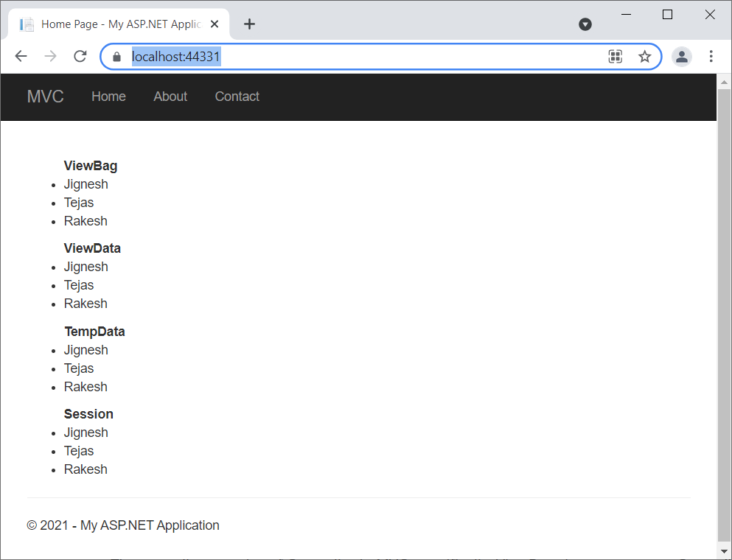This screenshot has width=732, height=560.
Task: Click Jignesh under ViewData
Action: [86, 267]
